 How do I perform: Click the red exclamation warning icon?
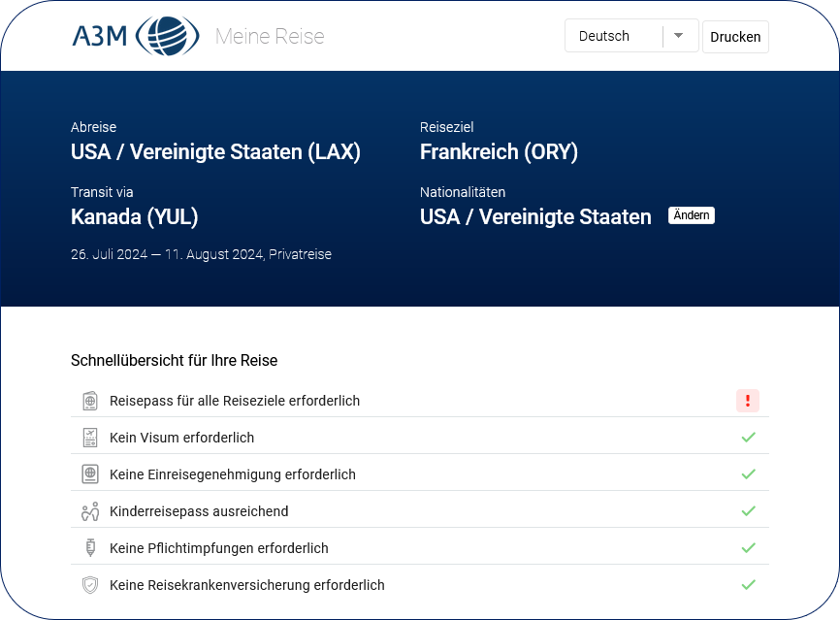747,401
